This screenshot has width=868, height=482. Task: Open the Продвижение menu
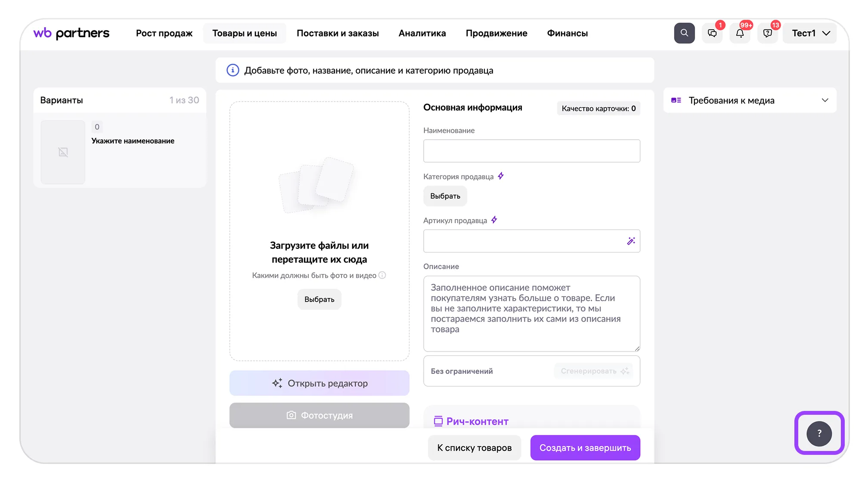coord(496,33)
